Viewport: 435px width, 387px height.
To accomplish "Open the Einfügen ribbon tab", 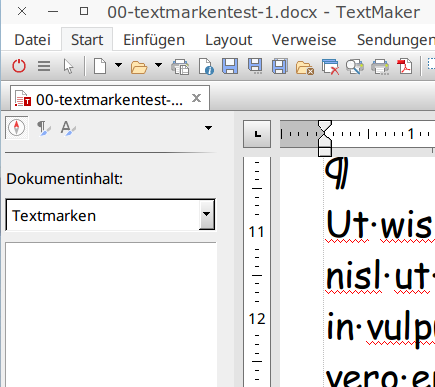I will click(154, 40).
